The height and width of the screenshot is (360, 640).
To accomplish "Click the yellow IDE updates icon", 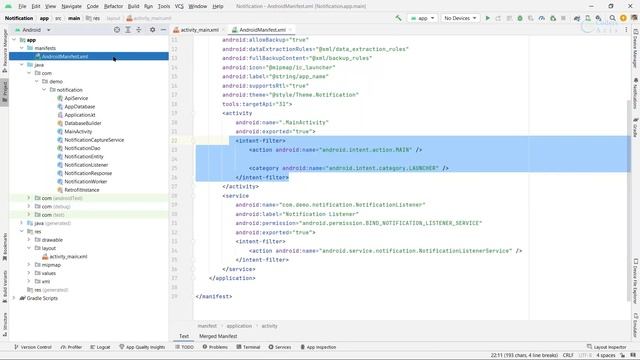I will click(623, 18).
